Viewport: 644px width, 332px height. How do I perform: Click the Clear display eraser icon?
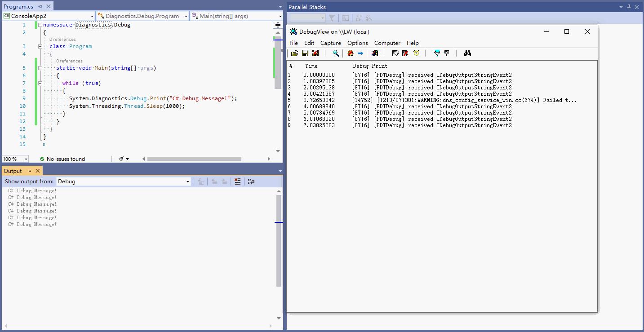(351, 53)
